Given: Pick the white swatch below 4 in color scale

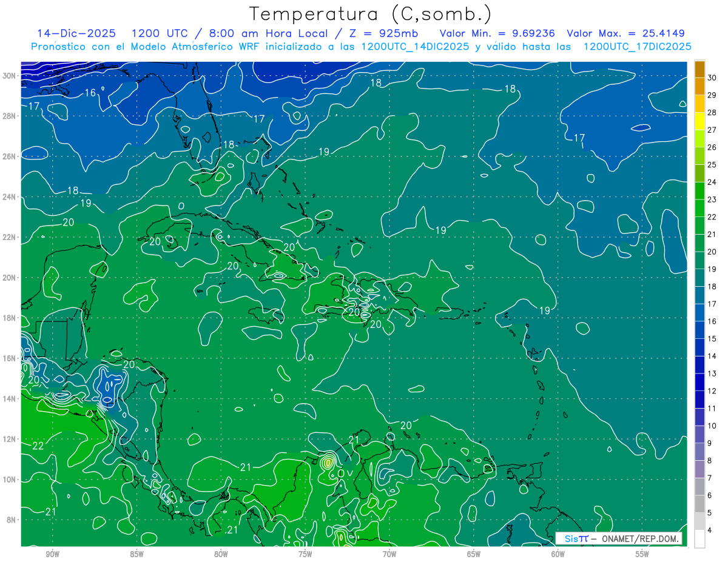Looking at the screenshot, I should (699, 539).
